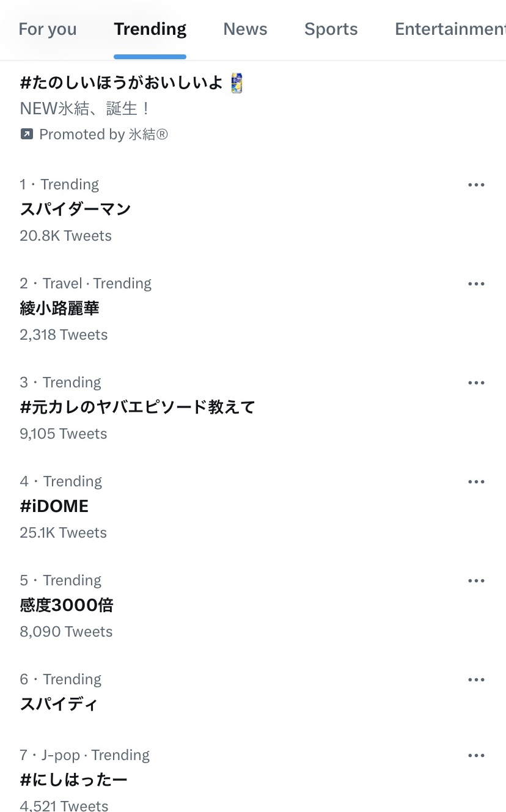This screenshot has height=812, width=506.
Task: Open the News tab
Action: pyautogui.click(x=245, y=29)
